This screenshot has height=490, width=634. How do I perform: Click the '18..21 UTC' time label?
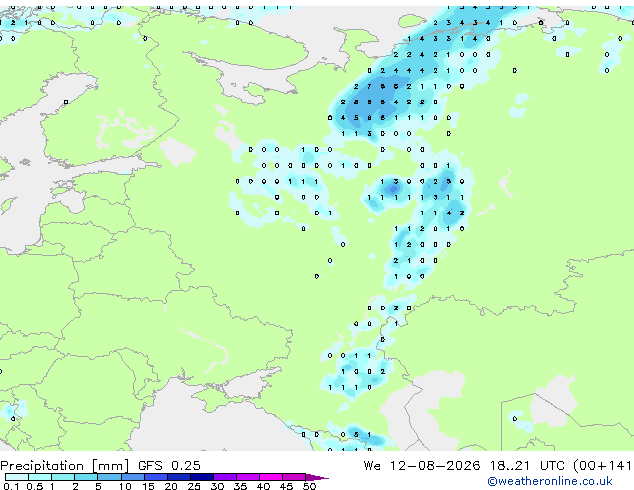pyautogui.click(x=526, y=466)
